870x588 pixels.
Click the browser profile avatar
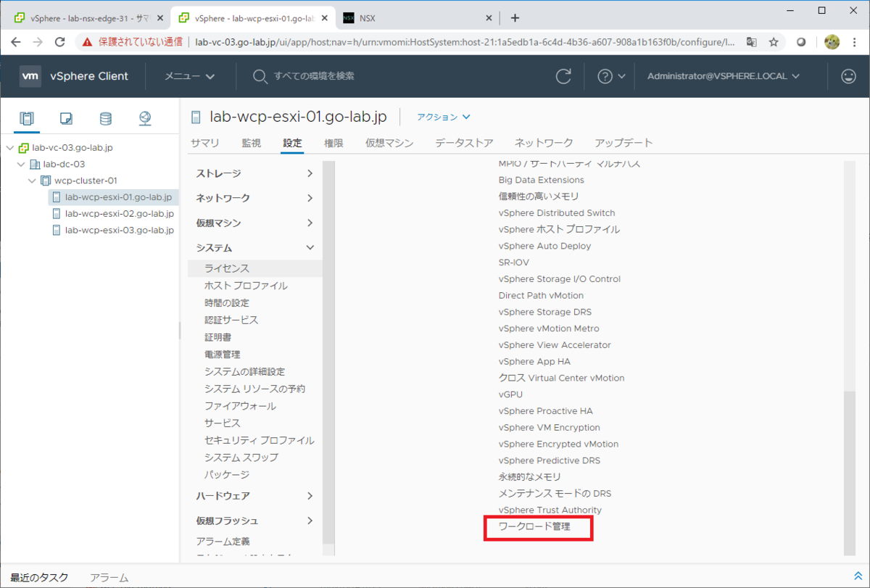tap(832, 42)
